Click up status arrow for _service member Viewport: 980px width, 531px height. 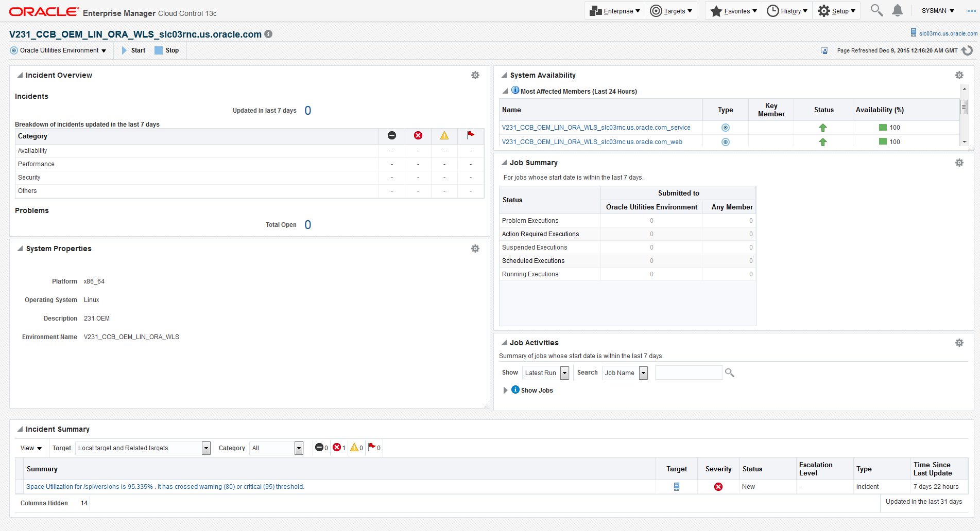pos(823,128)
